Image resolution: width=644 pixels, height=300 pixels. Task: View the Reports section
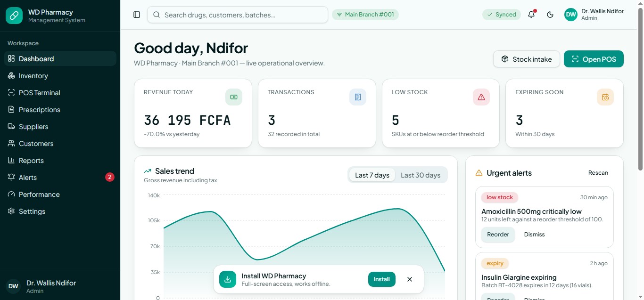(x=60, y=161)
